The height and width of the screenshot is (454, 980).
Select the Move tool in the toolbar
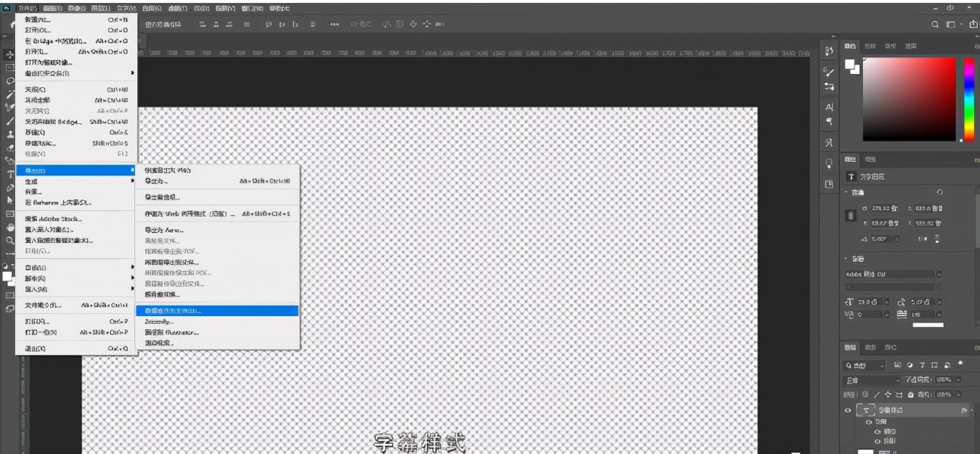coord(9,54)
